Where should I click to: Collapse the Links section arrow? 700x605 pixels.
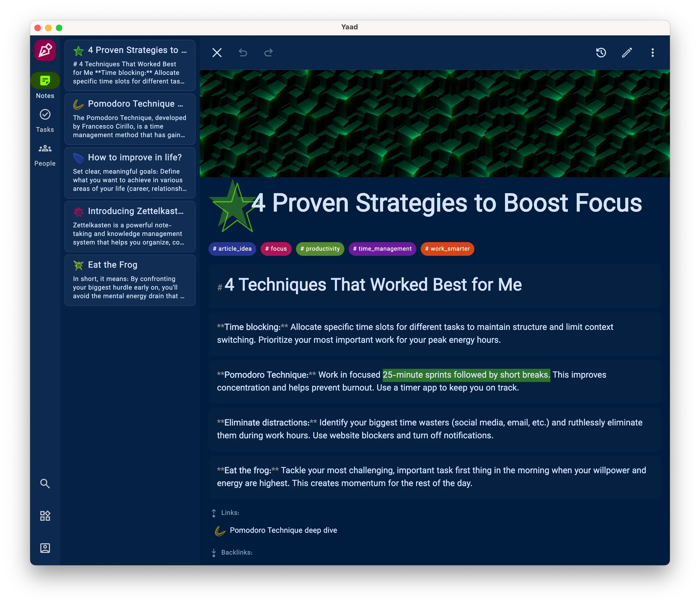214,513
